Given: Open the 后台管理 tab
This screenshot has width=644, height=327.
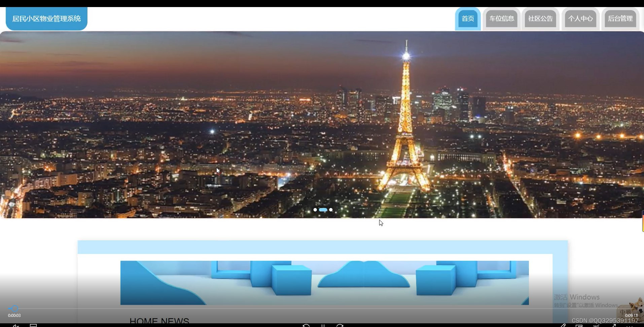Looking at the screenshot, I should point(620,19).
